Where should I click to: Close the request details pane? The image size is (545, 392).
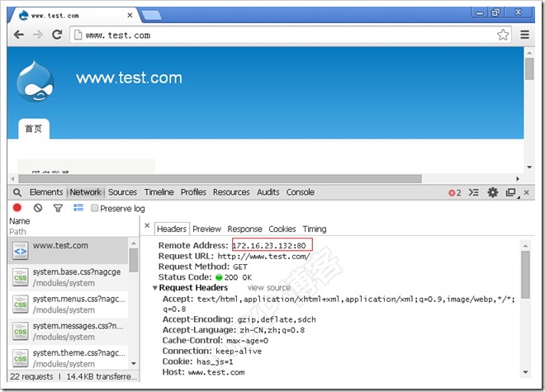pos(147,225)
